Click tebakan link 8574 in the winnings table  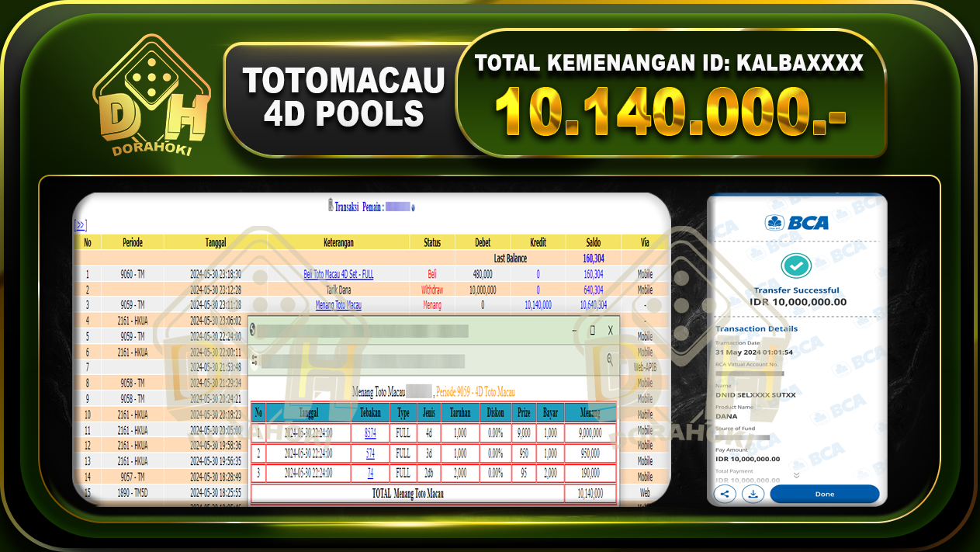pos(371,432)
